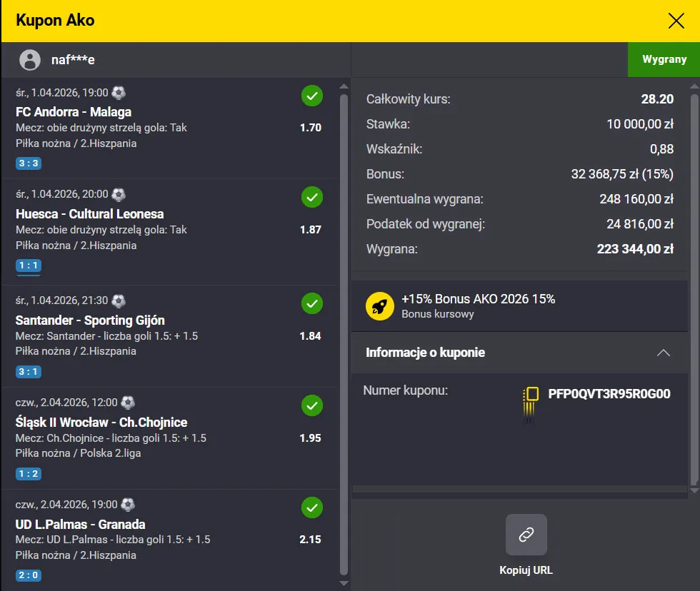Image resolution: width=700 pixels, height=591 pixels.
Task: Click the Kopiuj URL link icon
Action: (x=526, y=535)
